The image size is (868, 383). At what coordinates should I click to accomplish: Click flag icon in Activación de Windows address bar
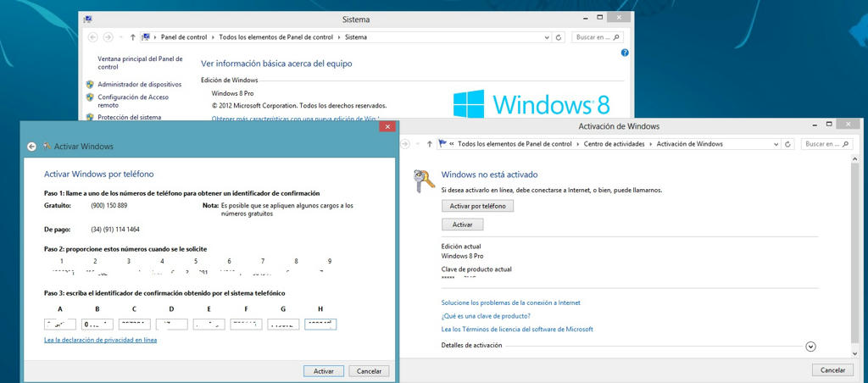pyautogui.click(x=442, y=143)
